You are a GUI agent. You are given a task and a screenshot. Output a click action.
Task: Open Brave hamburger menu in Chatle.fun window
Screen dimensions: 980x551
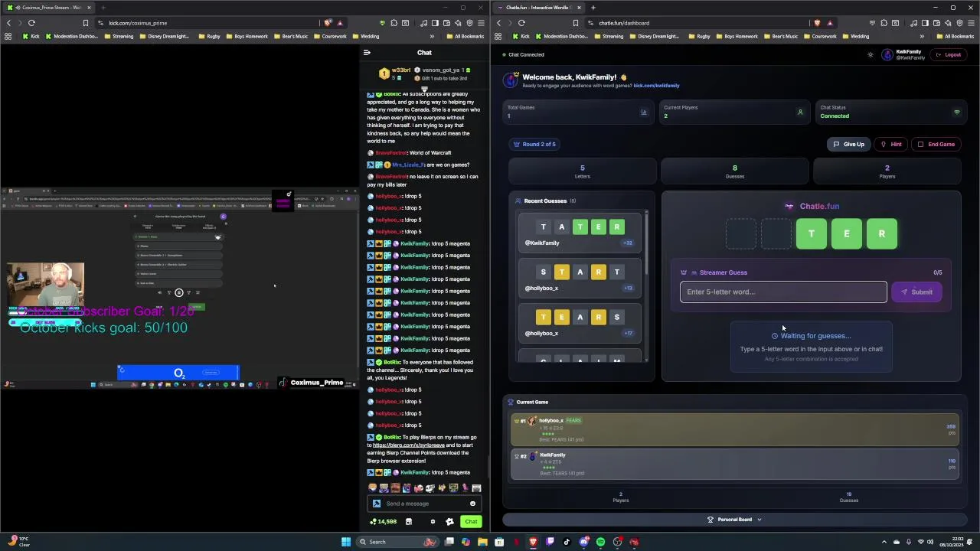click(x=972, y=23)
